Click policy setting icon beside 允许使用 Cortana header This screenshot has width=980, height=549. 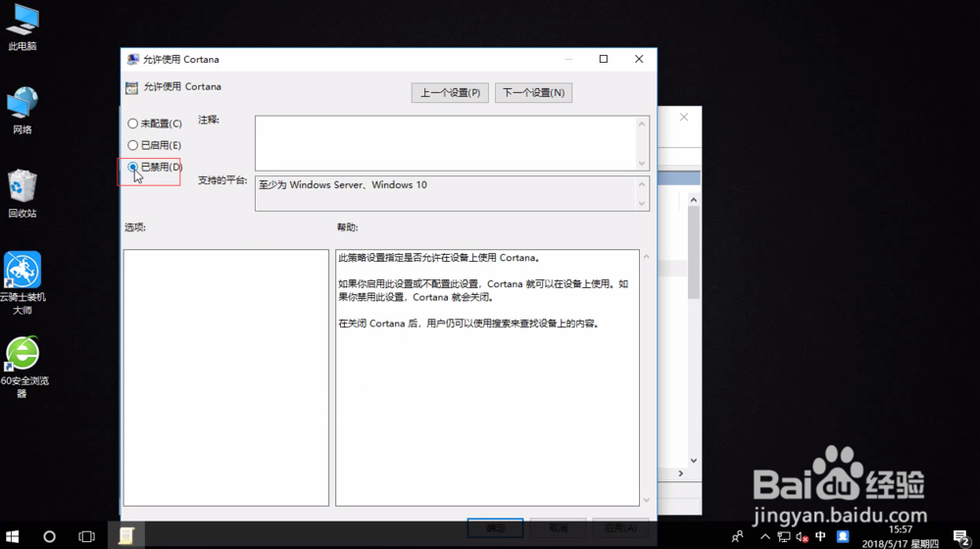(x=132, y=87)
